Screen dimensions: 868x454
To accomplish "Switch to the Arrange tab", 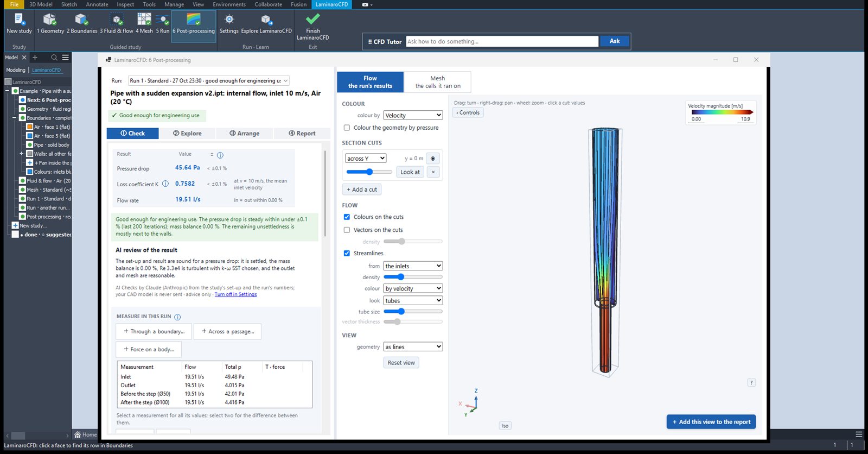I will [244, 134].
